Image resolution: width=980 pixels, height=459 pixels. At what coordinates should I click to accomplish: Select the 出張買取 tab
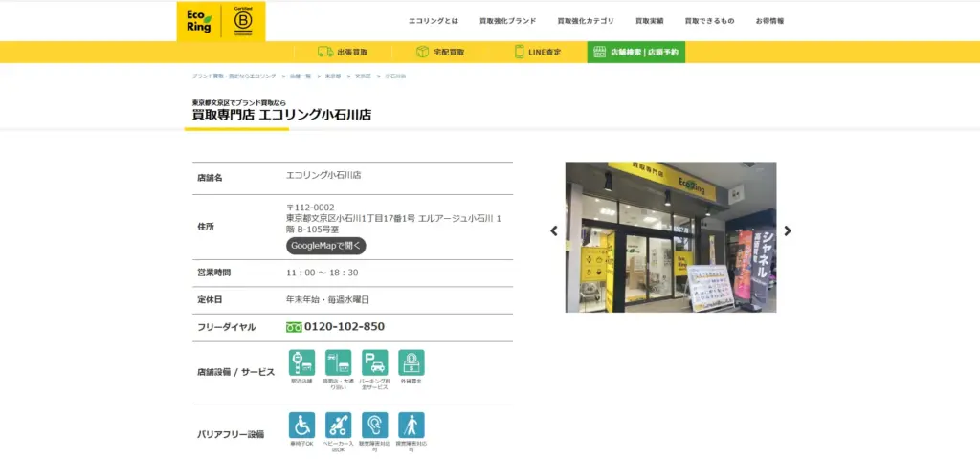343,52
